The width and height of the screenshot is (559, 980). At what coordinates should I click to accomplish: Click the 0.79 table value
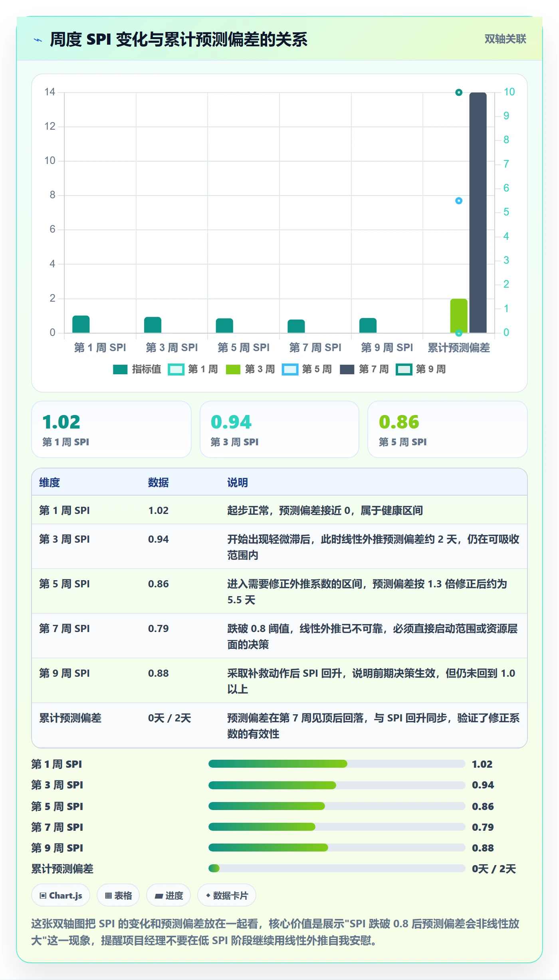(x=159, y=628)
